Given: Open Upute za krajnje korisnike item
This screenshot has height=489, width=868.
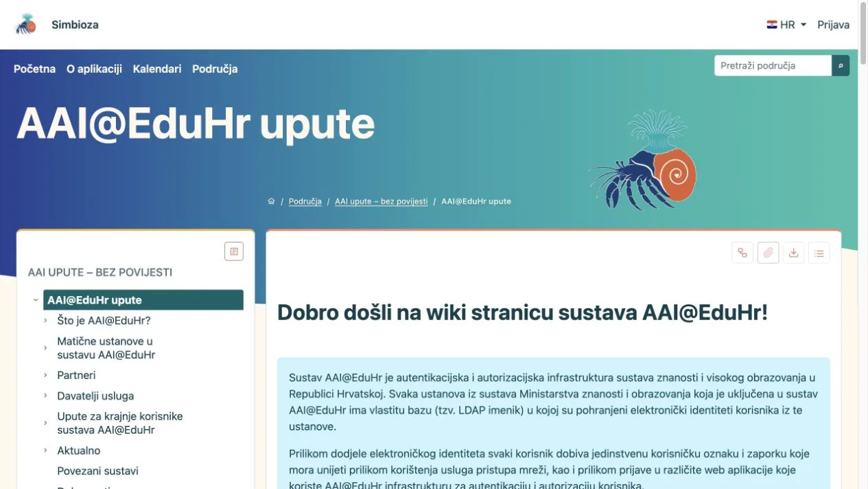Looking at the screenshot, I should 119,423.
